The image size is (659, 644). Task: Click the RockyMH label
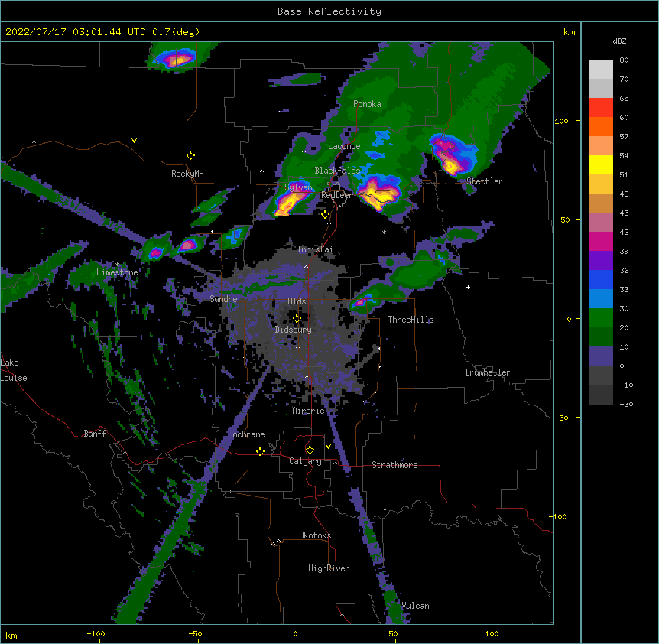(x=187, y=174)
